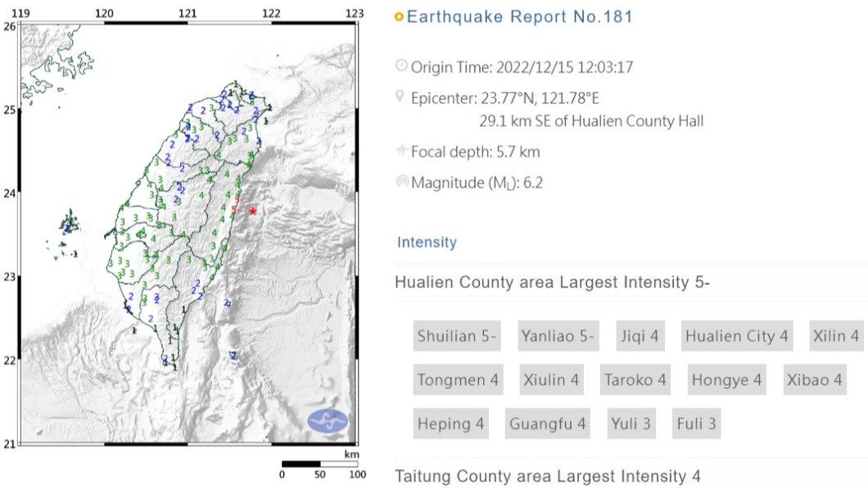
Task: Select the Fuli 3 station chip
Action: coord(696,423)
